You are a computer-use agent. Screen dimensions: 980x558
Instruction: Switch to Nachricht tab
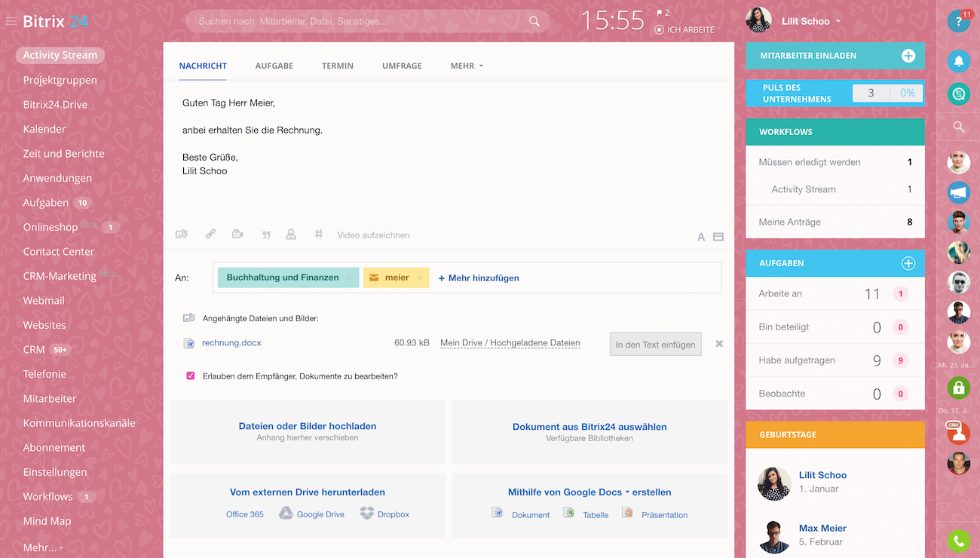(x=203, y=66)
